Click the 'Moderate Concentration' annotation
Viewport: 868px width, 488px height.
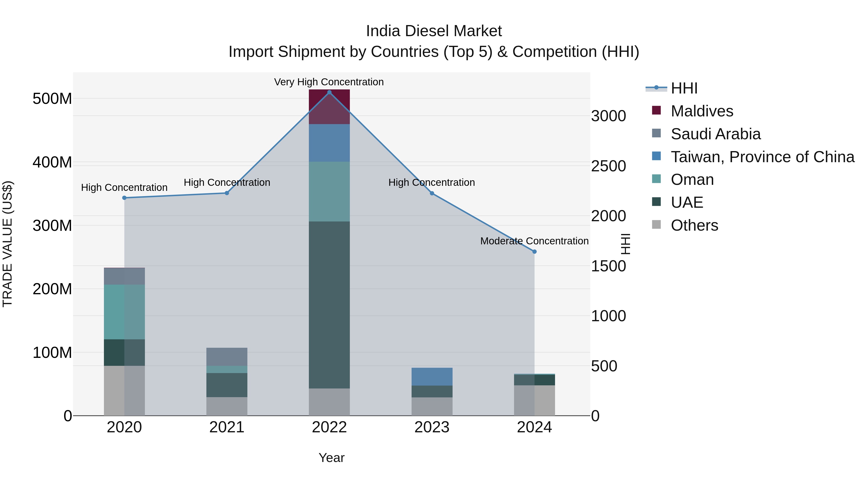534,241
